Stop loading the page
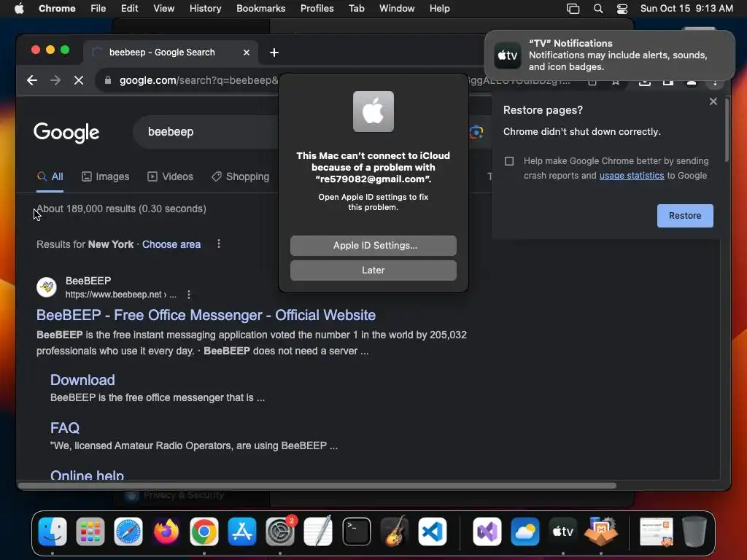 point(79,80)
